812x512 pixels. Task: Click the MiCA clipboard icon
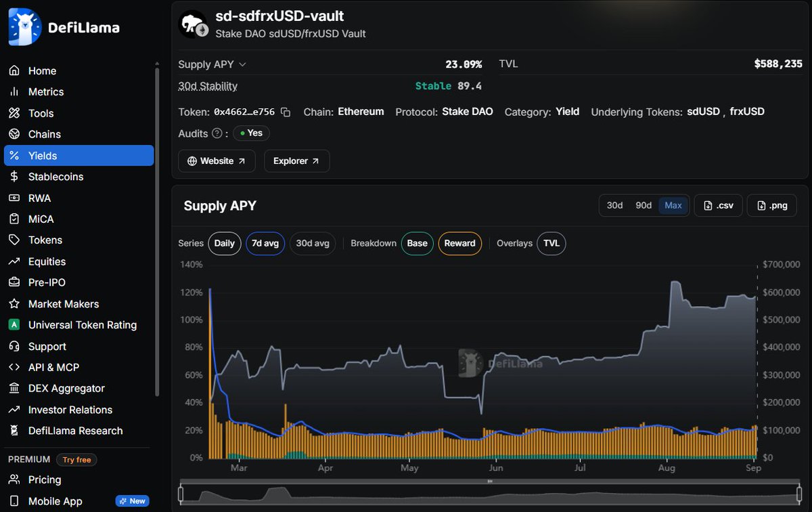tap(14, 219)
